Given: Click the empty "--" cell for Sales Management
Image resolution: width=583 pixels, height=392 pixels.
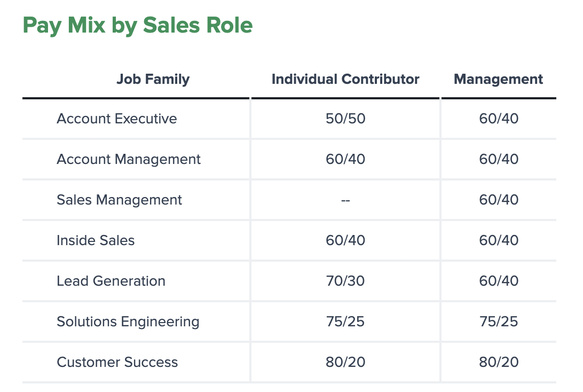Looking at the screenshot, I should click(345, 200).
